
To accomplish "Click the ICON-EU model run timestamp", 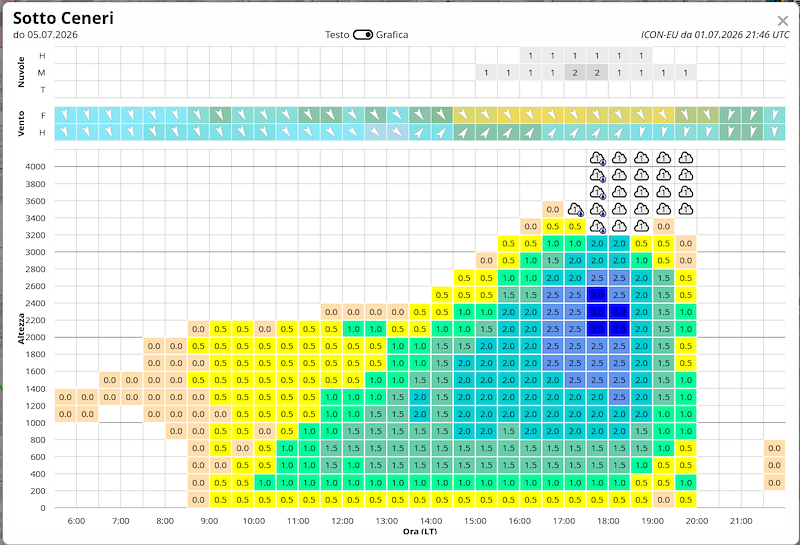I will tap(715, 35).
